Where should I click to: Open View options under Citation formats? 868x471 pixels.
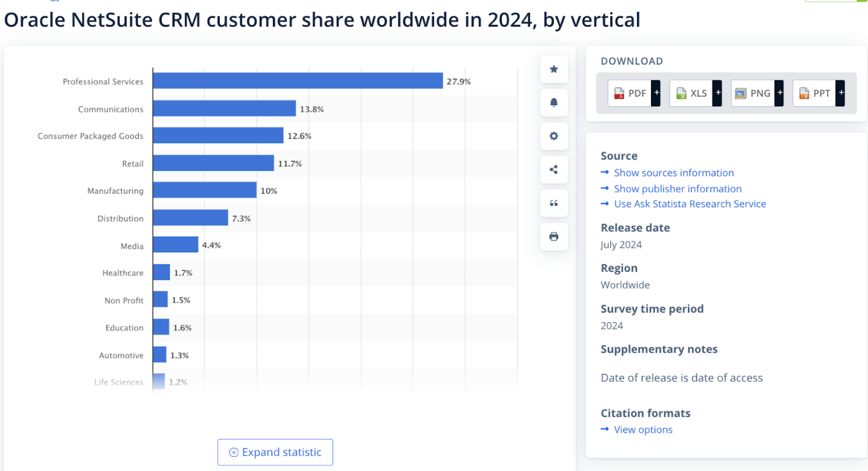643,429
